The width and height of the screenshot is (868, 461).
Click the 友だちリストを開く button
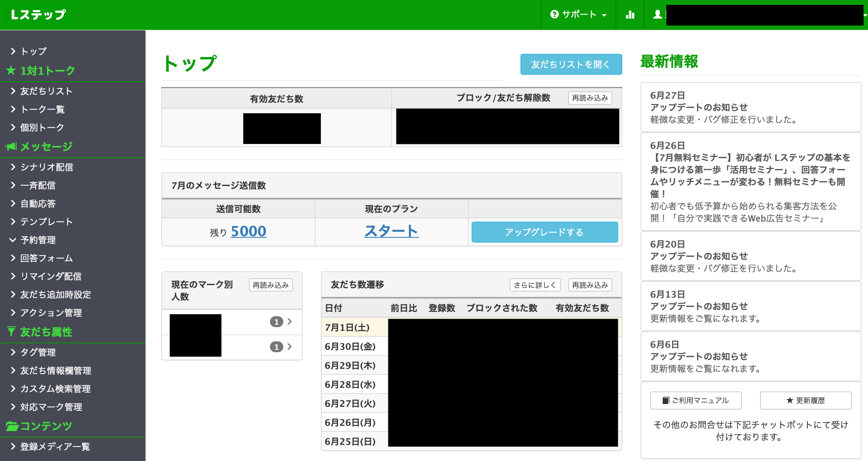[x=571, y=64]
